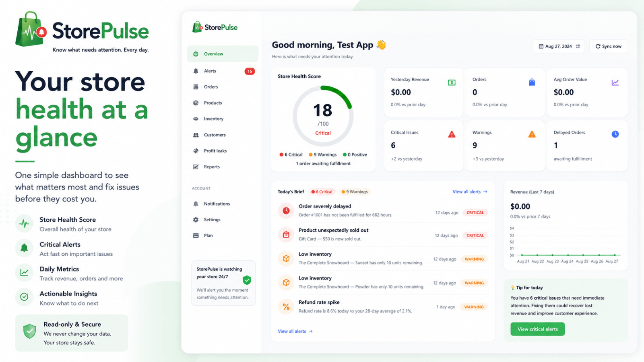Click the Inventory icon in the sidebar
Image resolution: width=644 pixels, height=362 pixels.
pos(196,119)
